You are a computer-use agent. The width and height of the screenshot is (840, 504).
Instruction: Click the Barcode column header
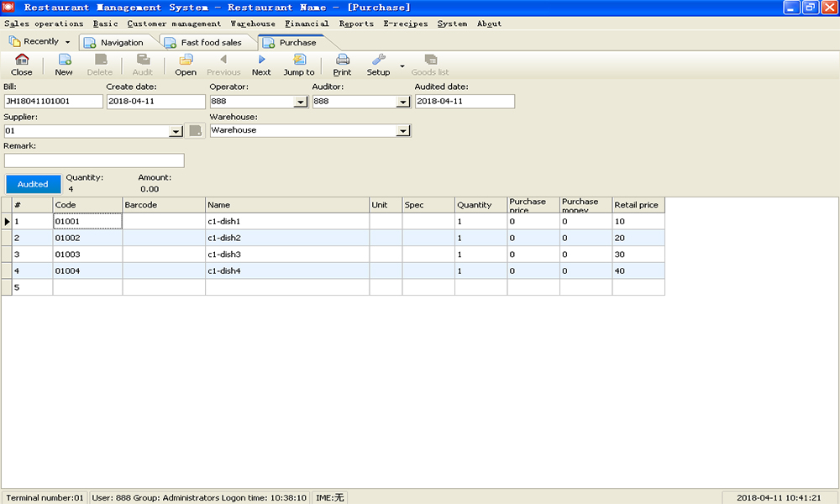[x=164, y=205]
